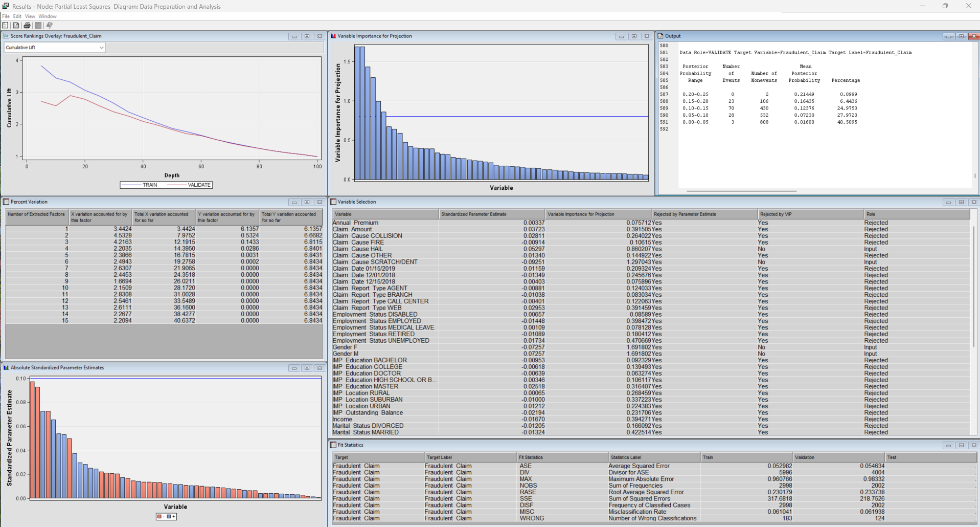Screen dimensions: 980x527
Task: Click the gray data table toolbar icon
Action: point(38,25)
